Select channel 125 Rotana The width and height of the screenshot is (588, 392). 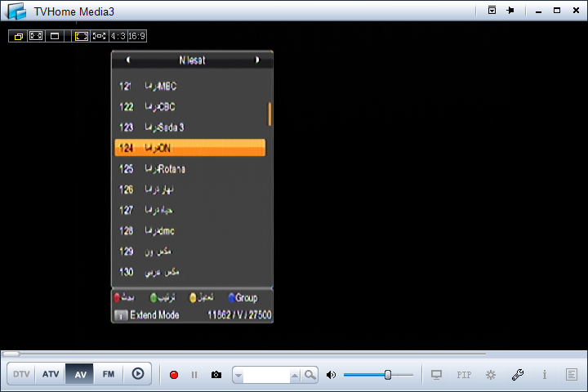pos(190,169)
